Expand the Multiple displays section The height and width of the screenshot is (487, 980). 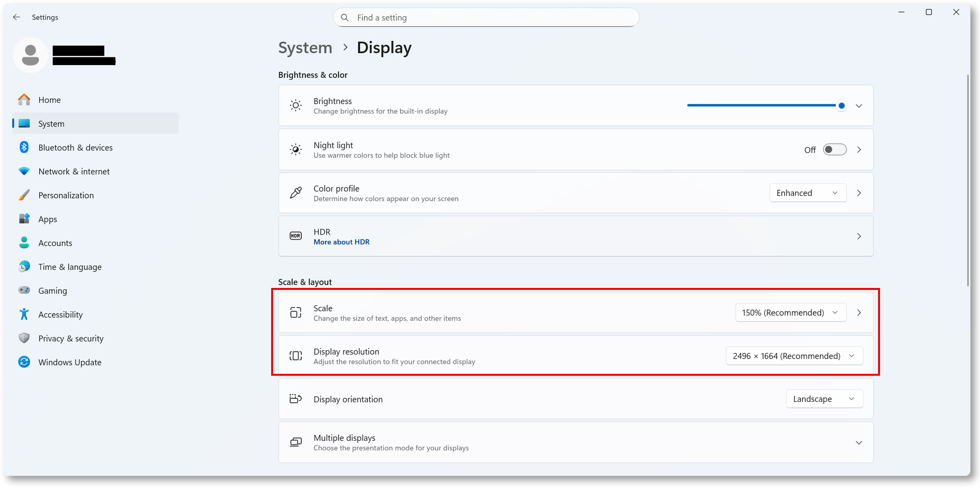point(858,442)
